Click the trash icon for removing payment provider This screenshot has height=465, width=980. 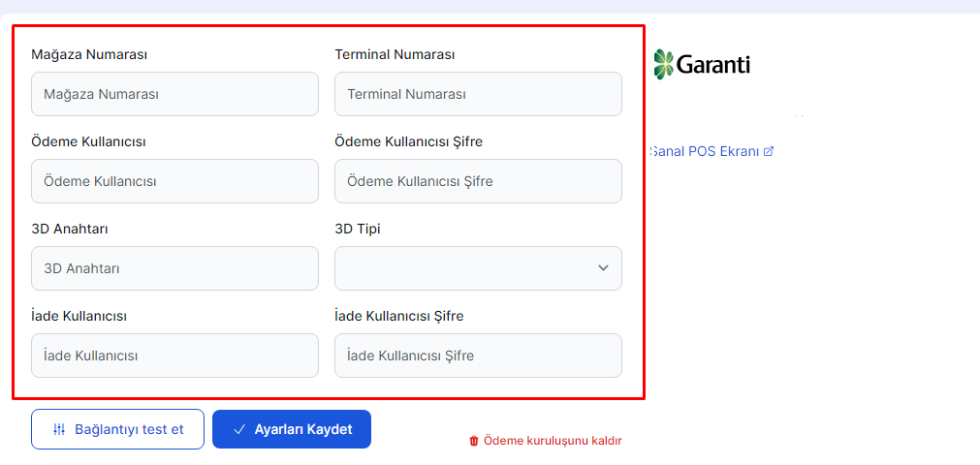click(x=474, y=441)
